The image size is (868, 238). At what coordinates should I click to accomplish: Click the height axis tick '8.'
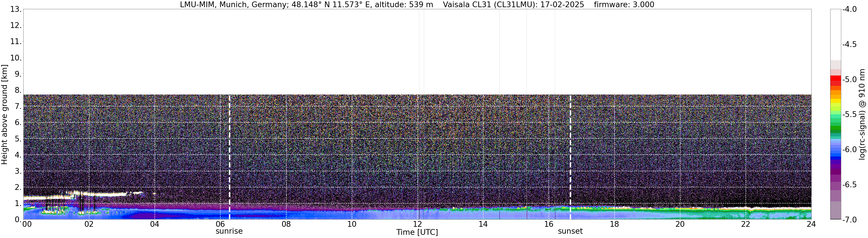[x=18, y=90]
